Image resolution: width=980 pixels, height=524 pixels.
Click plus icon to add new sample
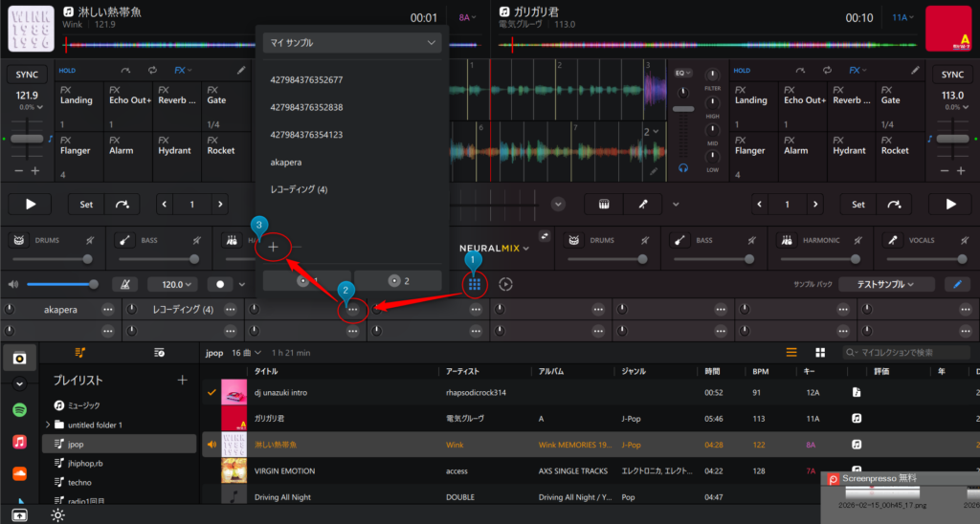[x=273, y=247]
